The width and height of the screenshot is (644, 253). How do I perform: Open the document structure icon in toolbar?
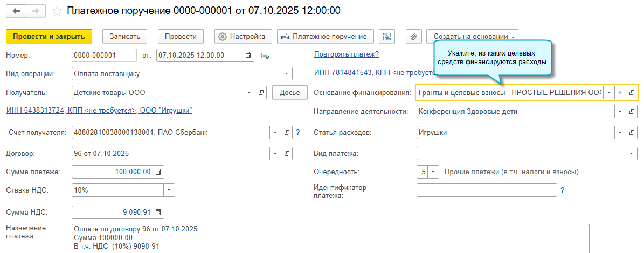[x=387, y=37]
